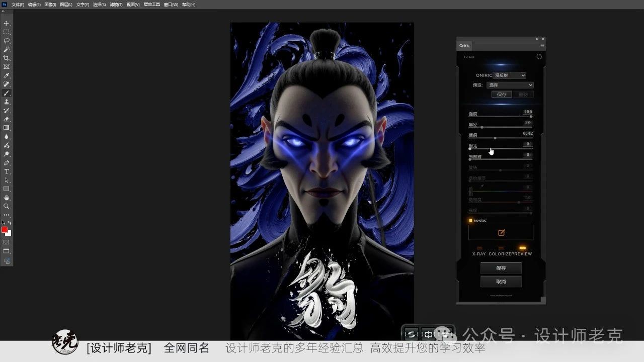This screenshot has height=362, width=644.
Task: Select the History Brush tool
Action: pyautogui.click(x=7, y=110)
